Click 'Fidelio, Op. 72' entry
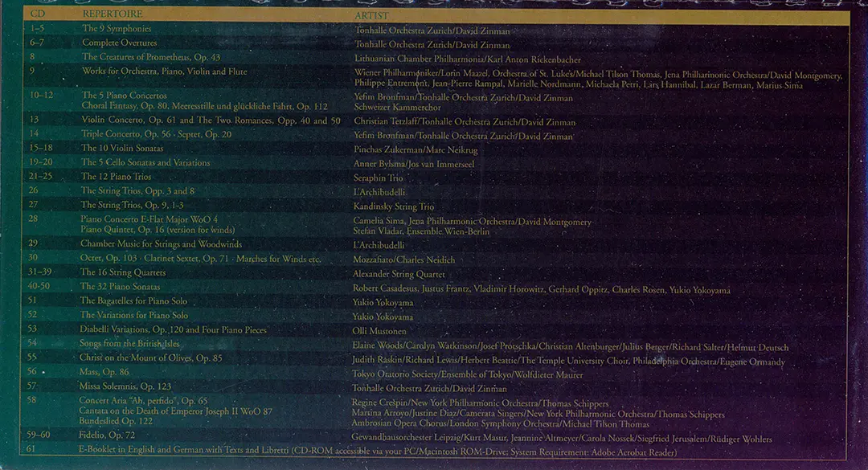This screenshot has width=868, height=470. tap(107, 435)
